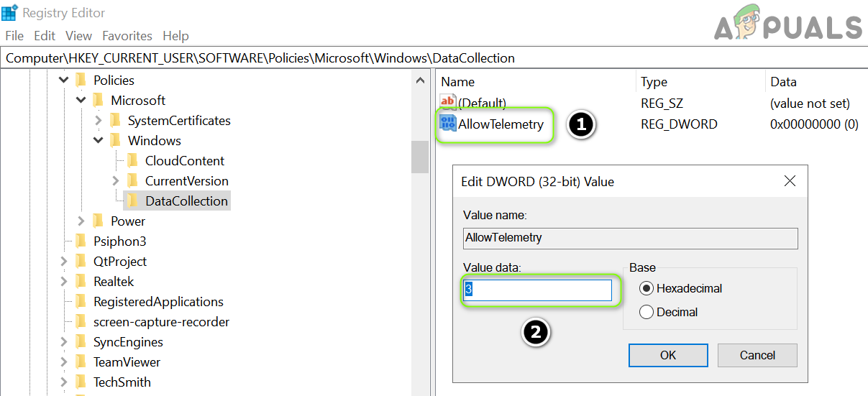
Task: Open the Favorites menu
Action: tap(127, 36)
